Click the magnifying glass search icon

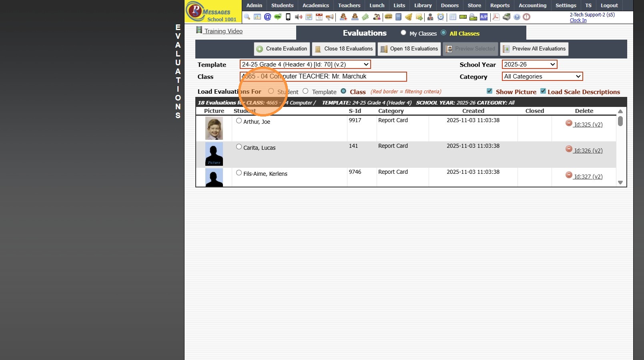click(x=247, y=17)
